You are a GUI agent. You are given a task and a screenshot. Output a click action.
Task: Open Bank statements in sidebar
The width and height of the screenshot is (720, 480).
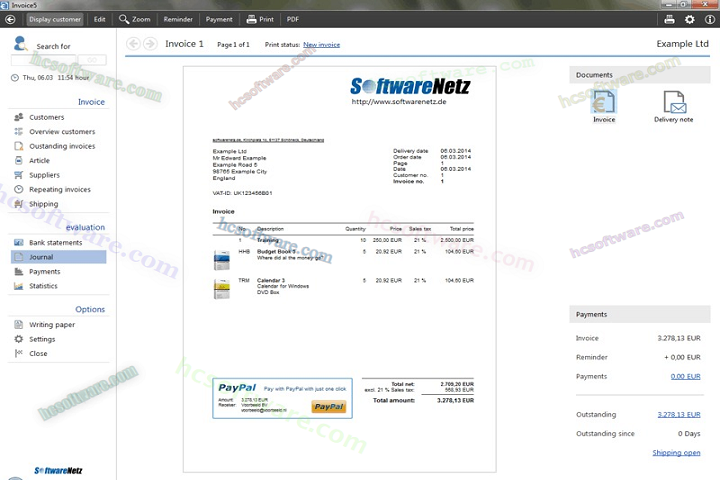(x=56, y=243)
